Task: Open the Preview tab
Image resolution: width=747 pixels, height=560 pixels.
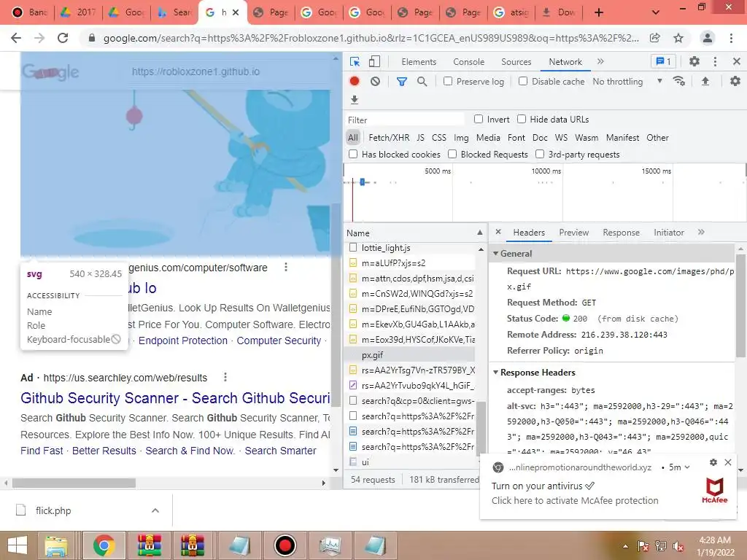Action: point(573,232)
